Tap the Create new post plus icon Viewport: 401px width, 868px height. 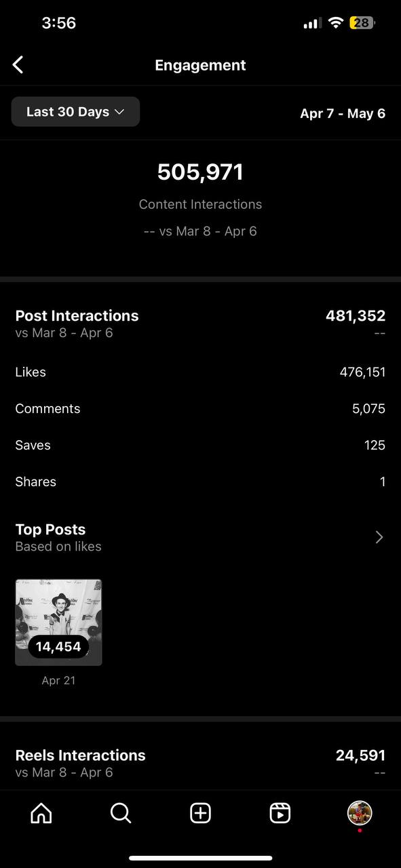click(x=200, y=813)
